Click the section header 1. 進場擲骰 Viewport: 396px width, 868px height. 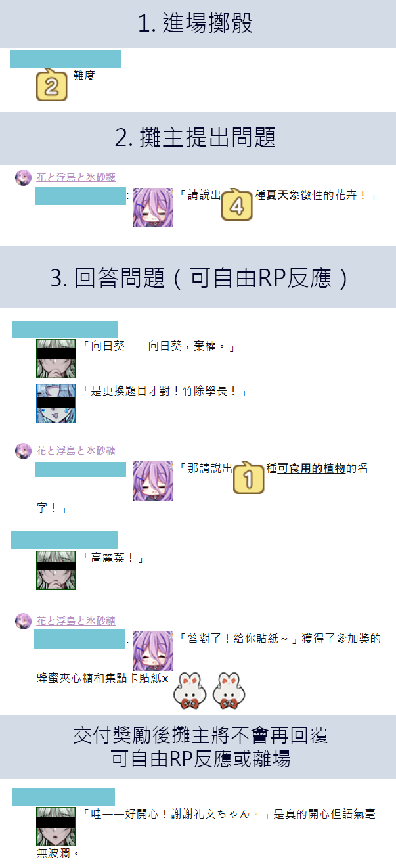pos(198,24)
